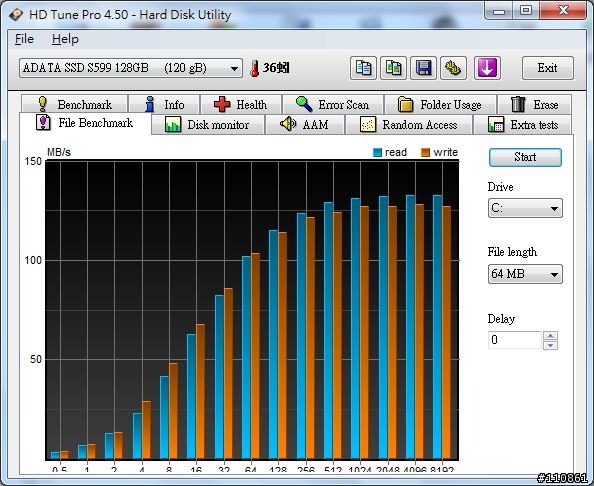Viewport: 594px width, 486px height.
Task: Expand the File length 64 MB dropdown
Action: [x=525, y=274]
